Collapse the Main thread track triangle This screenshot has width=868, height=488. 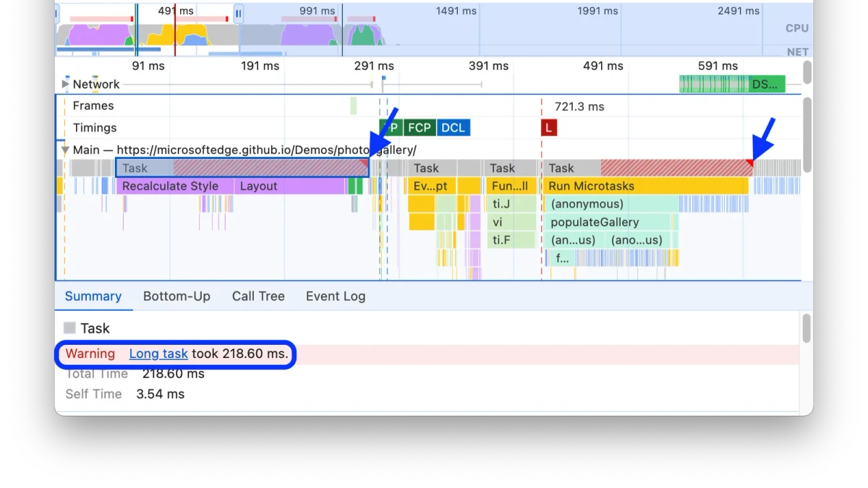point(66,150)
